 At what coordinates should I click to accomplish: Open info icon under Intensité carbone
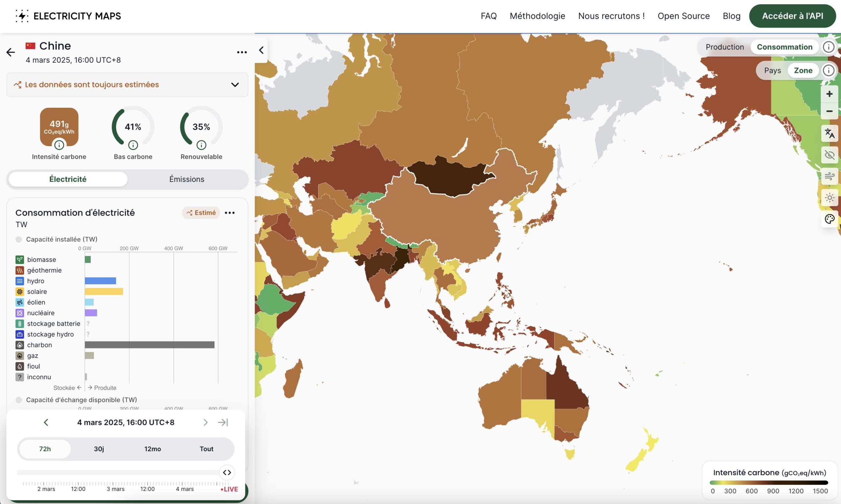59,145
